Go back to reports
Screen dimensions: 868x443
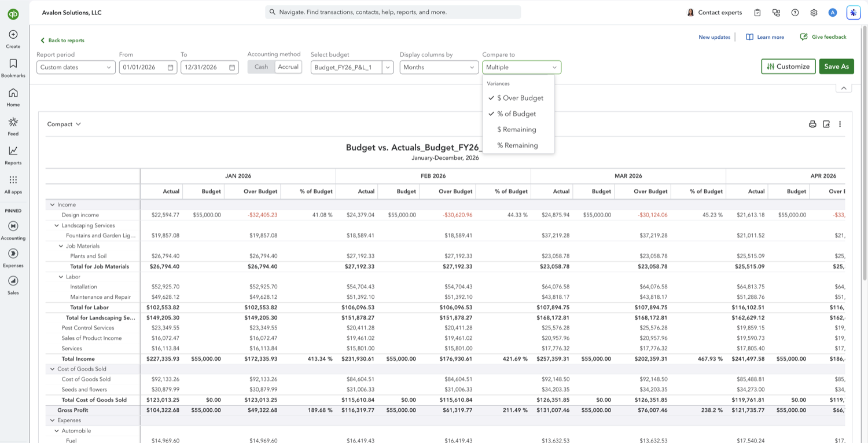pyautogui.click(x=62, y=41)
